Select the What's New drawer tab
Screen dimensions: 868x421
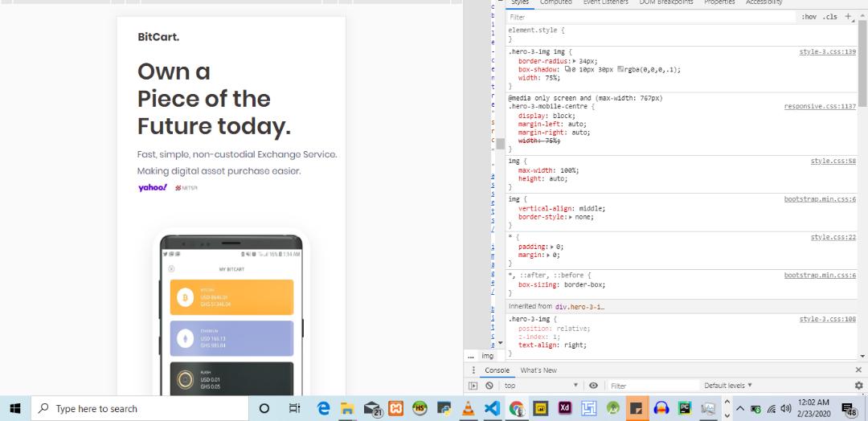click(x=538, y=370)
